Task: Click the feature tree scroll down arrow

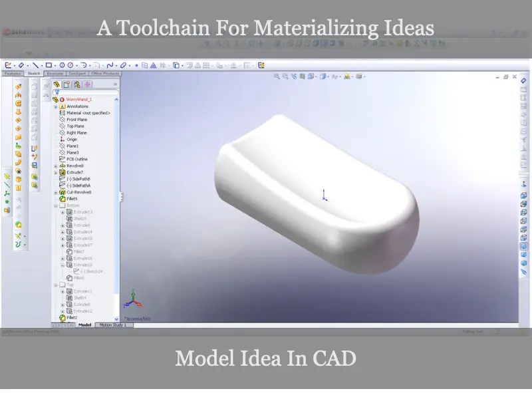Action: click(116, 319)
